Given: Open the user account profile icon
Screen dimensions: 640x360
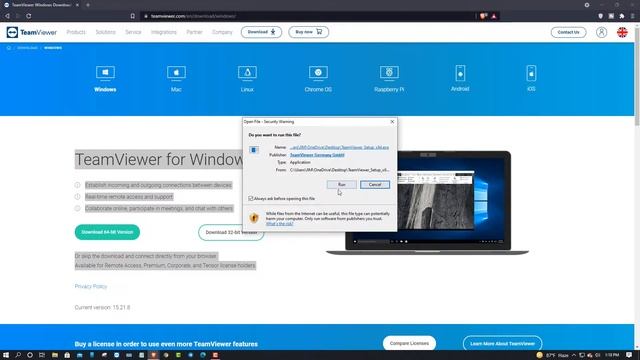Looking at the screenshot, I should [601, 32].
